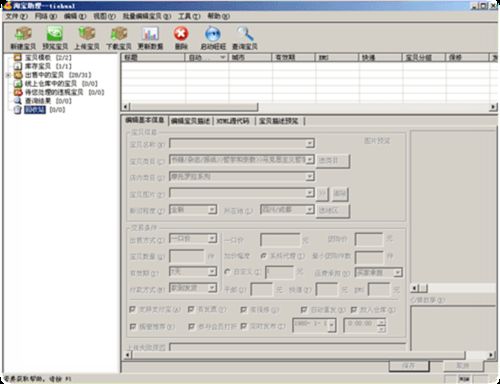
Task: Click the 选地区 (choose region) button
Action: pos(333,210)
